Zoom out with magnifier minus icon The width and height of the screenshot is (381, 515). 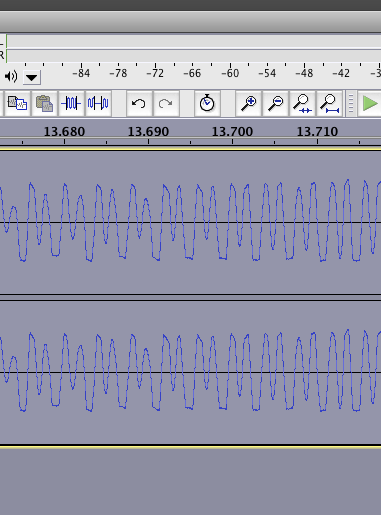[x=275, y=103]
